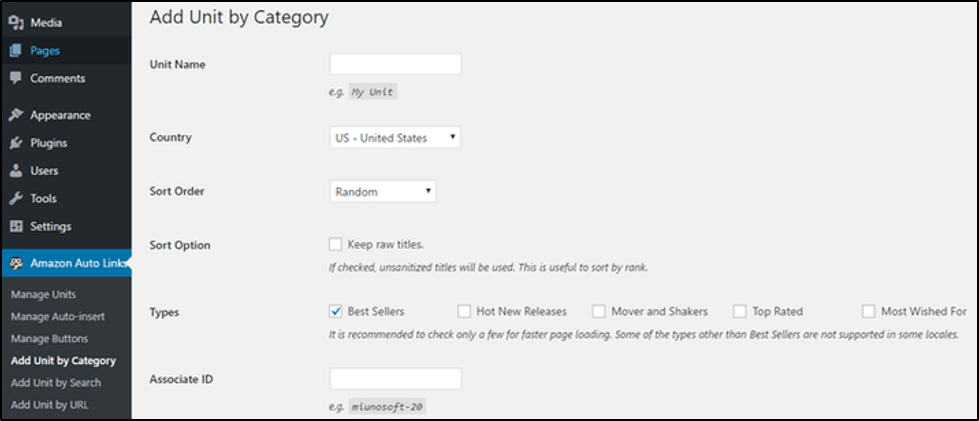Open the Add Unit by URL link
This screenshot has height=421, width=979.
50,405
